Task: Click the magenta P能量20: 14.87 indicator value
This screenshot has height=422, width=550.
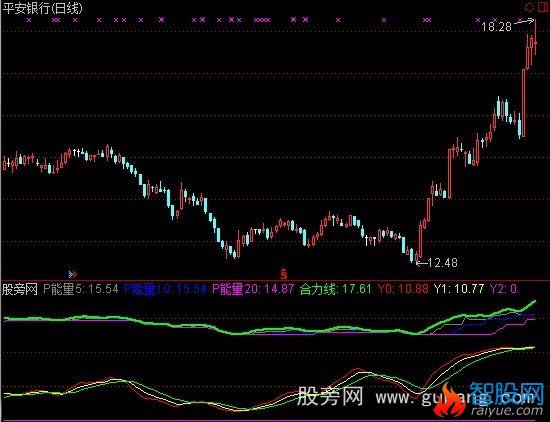Action: (x=253, y=289)
